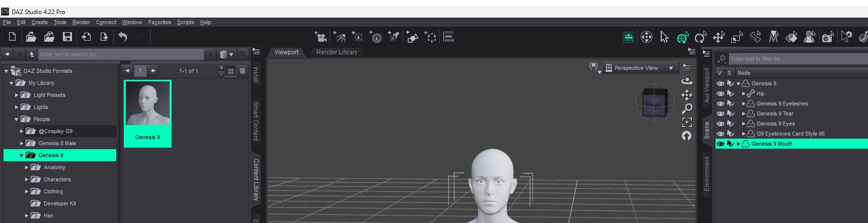868x223 pixels.
Task: Open the Environment side tab
Action: point(706,174)
